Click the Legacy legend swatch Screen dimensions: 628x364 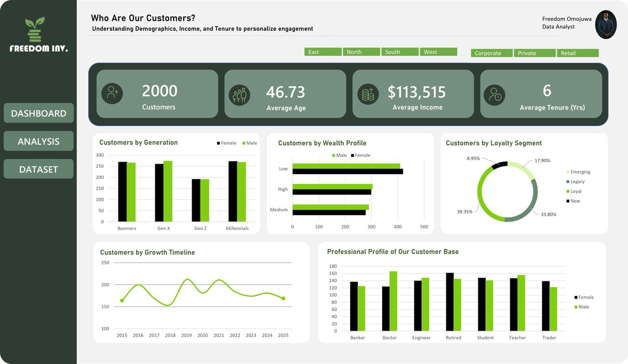[x=568, y=181]
